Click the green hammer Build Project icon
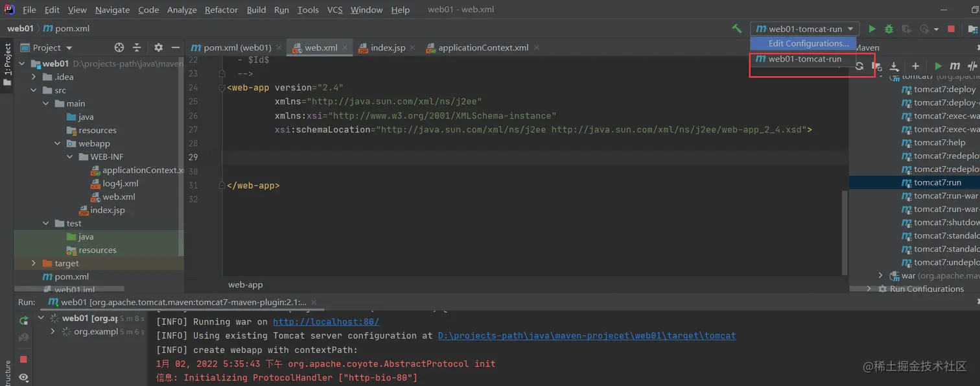Screen dimensions: 980x386 pyautogui.click(x=736, y=29)
